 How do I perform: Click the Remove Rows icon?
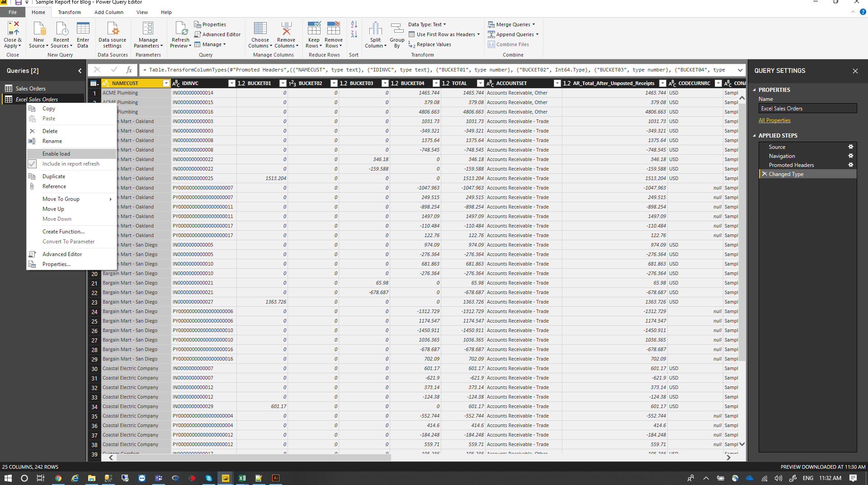tap(334, 29)
